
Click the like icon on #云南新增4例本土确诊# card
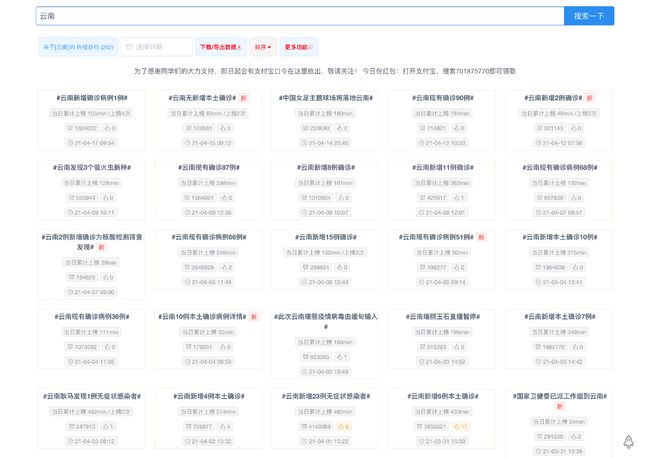(223, 426)
